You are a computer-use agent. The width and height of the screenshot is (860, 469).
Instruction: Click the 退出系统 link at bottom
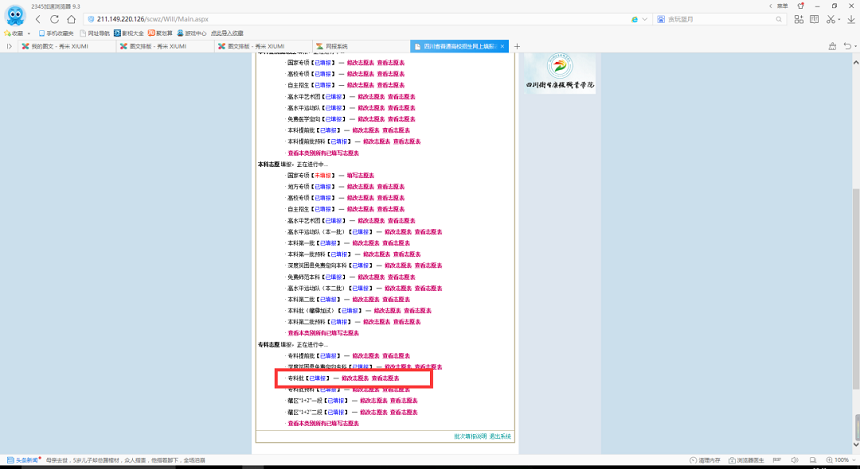click(499, 436)
